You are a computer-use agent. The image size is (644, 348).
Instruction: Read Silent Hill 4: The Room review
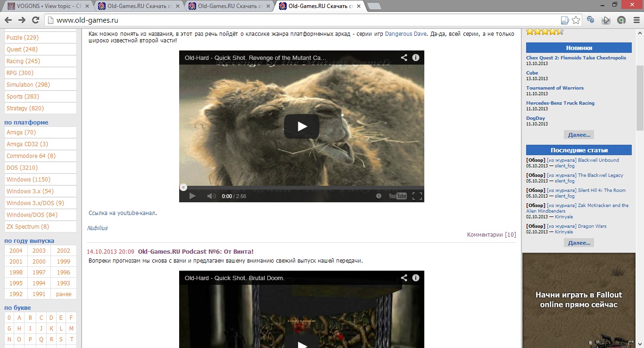(x=602, y=191)
